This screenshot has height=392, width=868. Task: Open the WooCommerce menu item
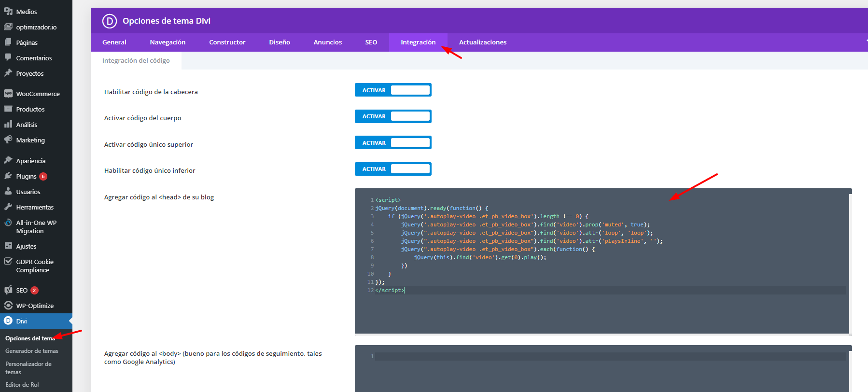36,94
